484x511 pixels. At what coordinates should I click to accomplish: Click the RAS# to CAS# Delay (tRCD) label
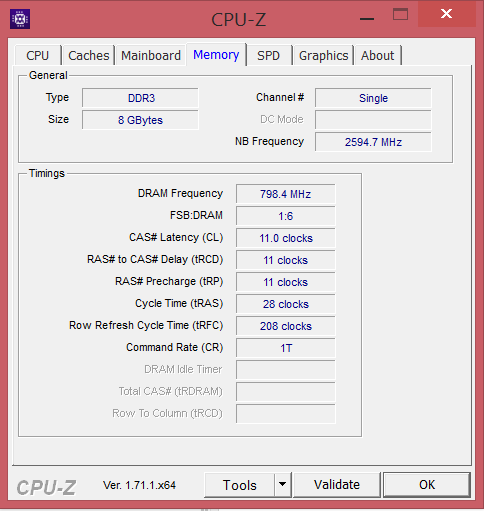point(155,259)
